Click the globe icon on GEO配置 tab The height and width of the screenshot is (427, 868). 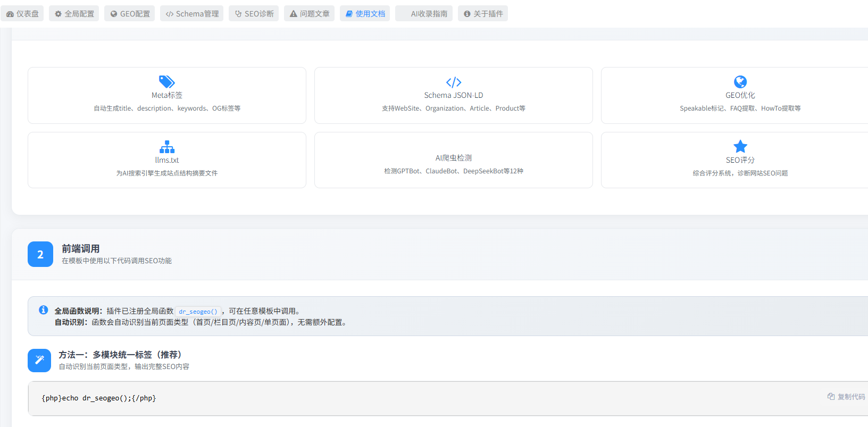114,14
